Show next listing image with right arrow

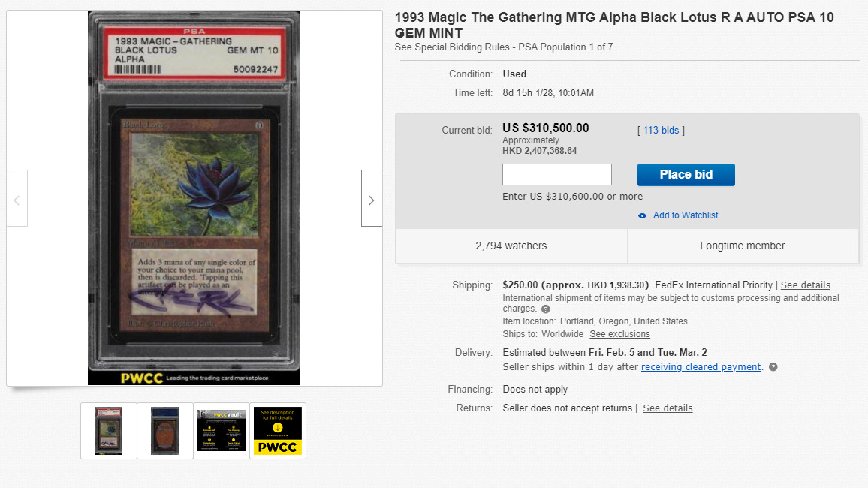pos(372,198)
